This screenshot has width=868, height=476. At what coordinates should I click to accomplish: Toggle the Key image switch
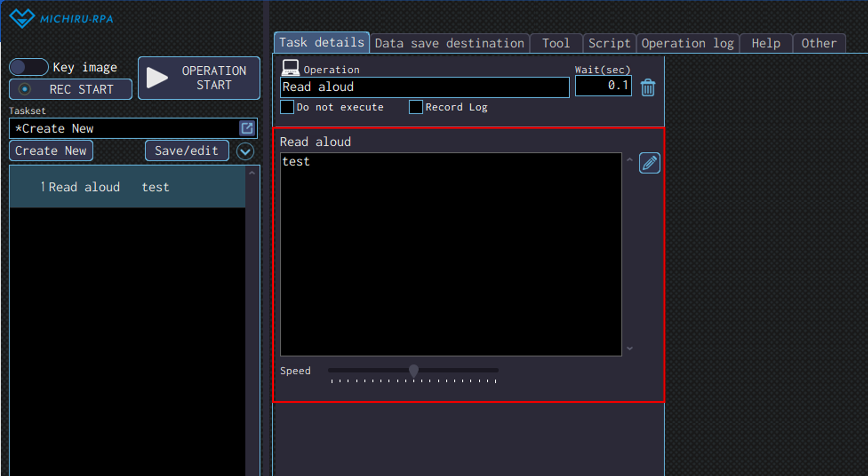pyautogui.click(x=28, y=67)
